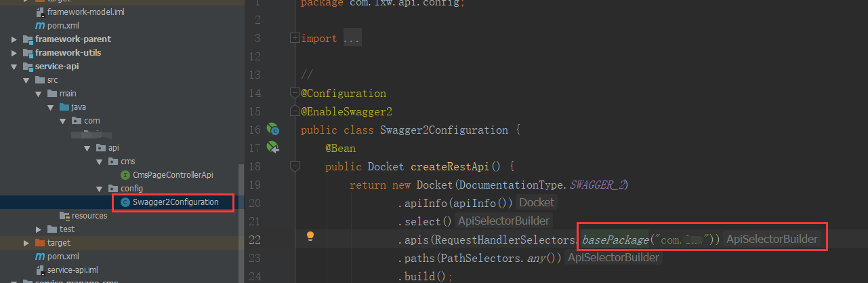868x283 pixels.
Task: Click the service-api module folder icon
Action: [28, 66]
